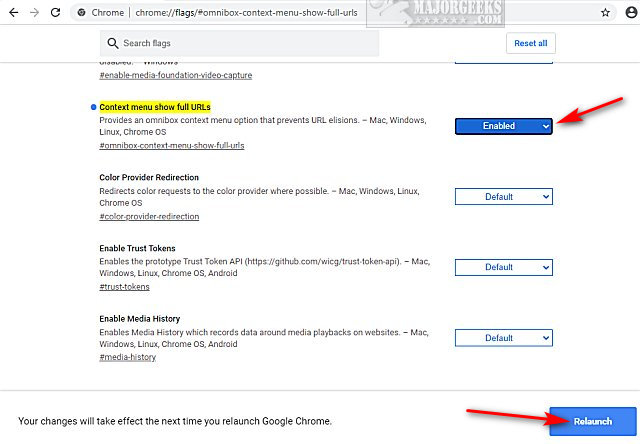
Task: Follow the #omnibox-context-menu-show-full-urls link
Action: pos(172,145)
